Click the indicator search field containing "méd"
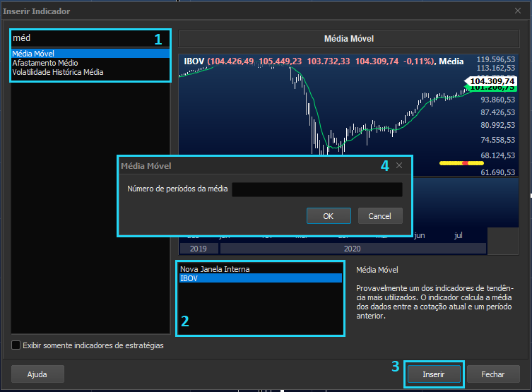 click(x=90, y=38)
